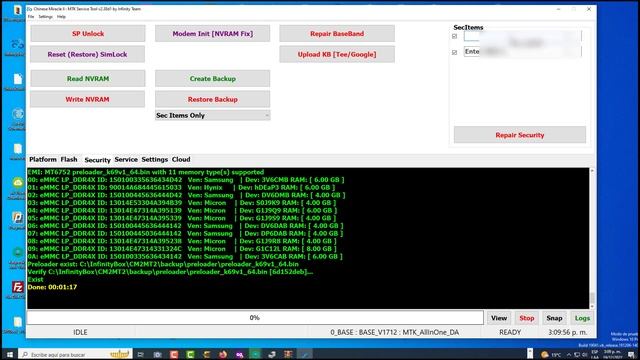Open the FileZilla desktop icon
640x360 pixels.
click(x=18, y=287)
